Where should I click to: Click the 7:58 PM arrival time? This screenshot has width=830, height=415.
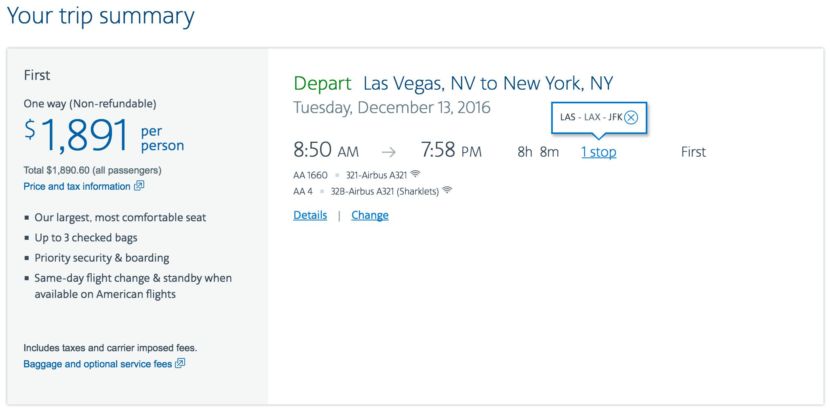point(451,152)
